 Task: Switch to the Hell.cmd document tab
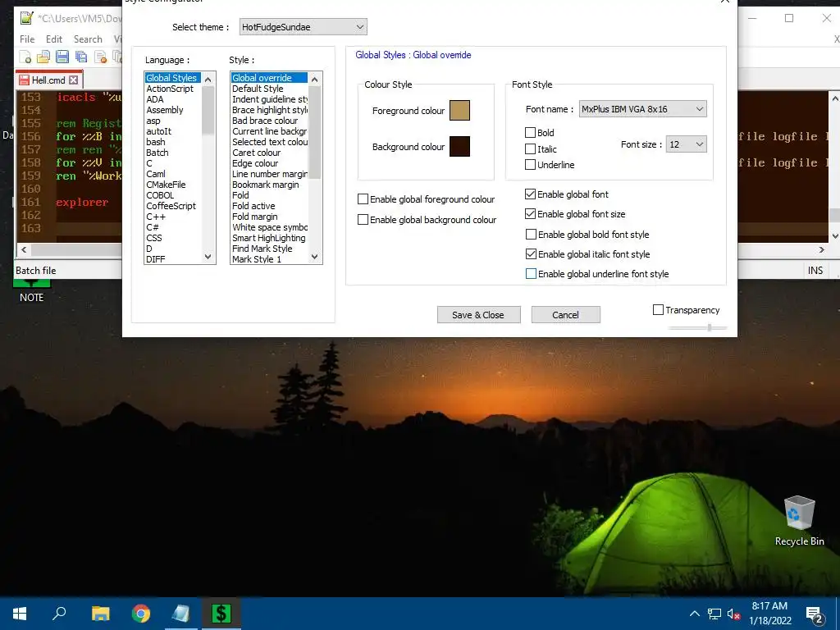[x=48, y=80]
